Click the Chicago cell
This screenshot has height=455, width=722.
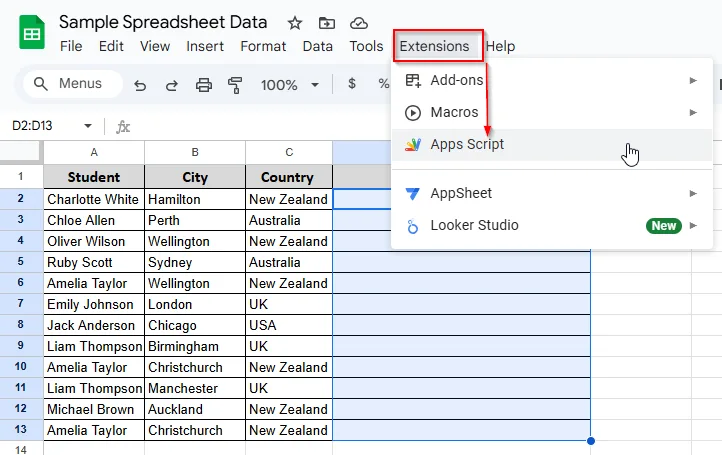(x=195, y=325)
